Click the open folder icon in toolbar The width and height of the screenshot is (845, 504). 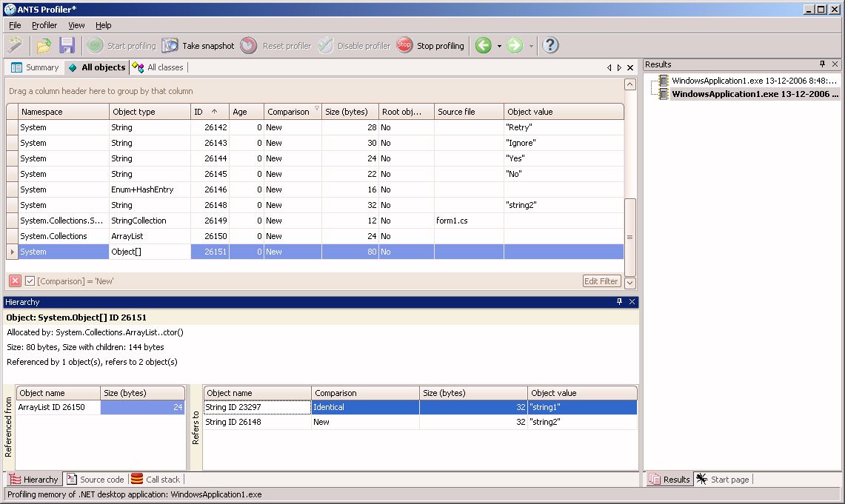tap(44, 46)
